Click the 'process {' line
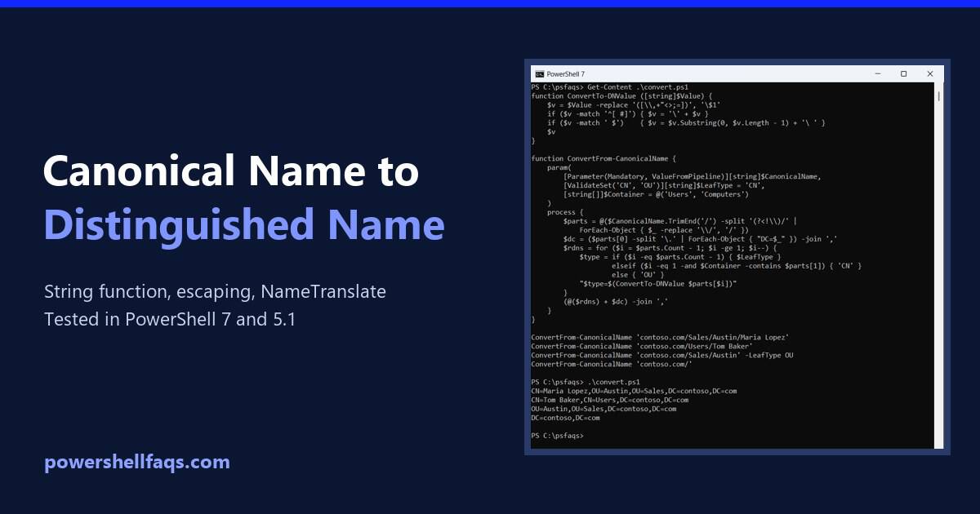This screenshot has width=980, height=514. [x=565, y=212]
